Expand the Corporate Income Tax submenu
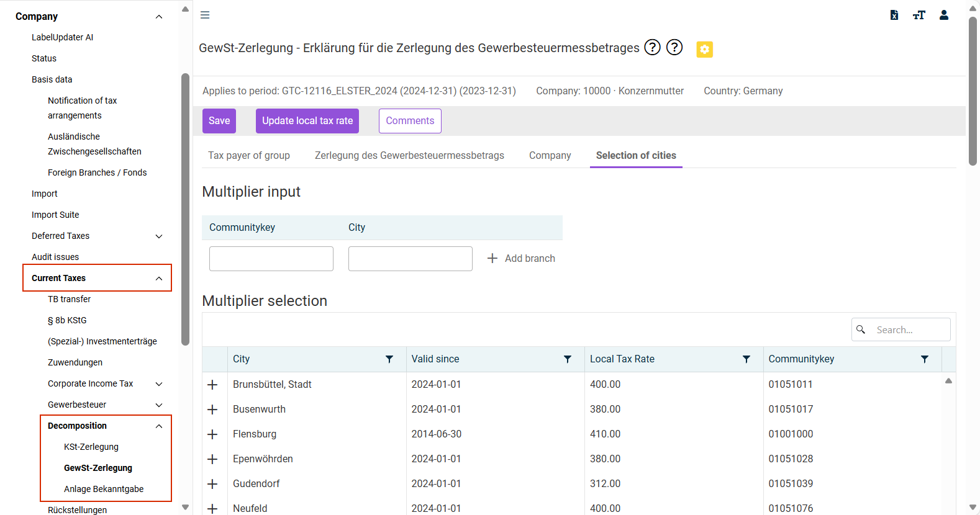 click(x=159, y=384)
